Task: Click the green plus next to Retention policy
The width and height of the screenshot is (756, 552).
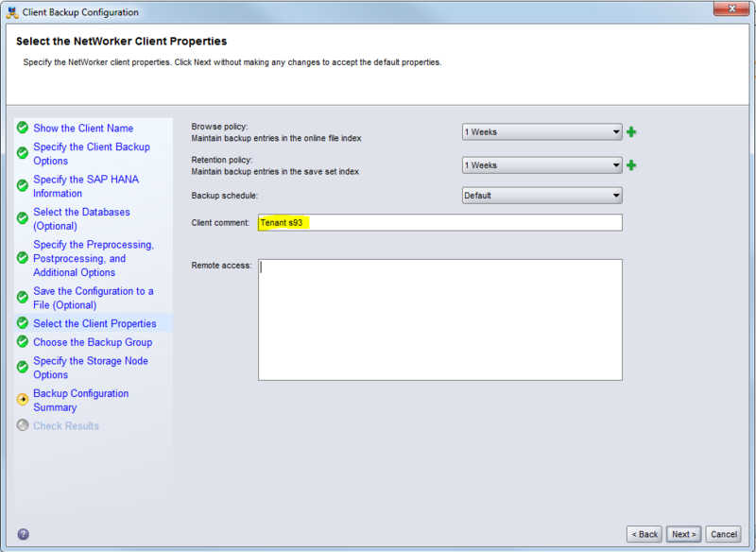Action: [631, 165]
